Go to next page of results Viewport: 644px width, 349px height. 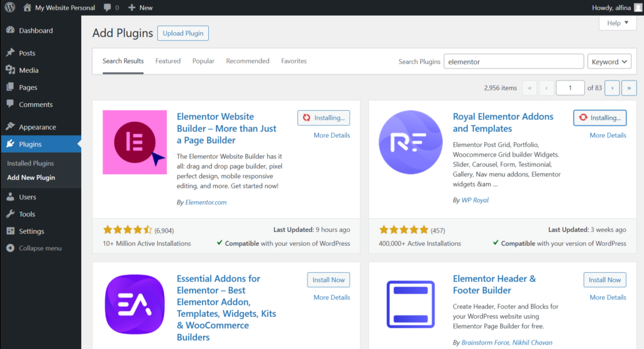[x=612, y=88]
